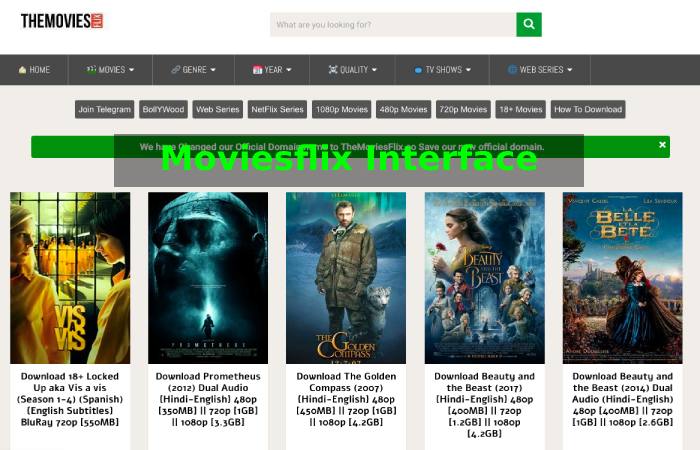Open the 480p Movies tag button
The width and height of the screenshot is (700, 450).
[403, 109]
